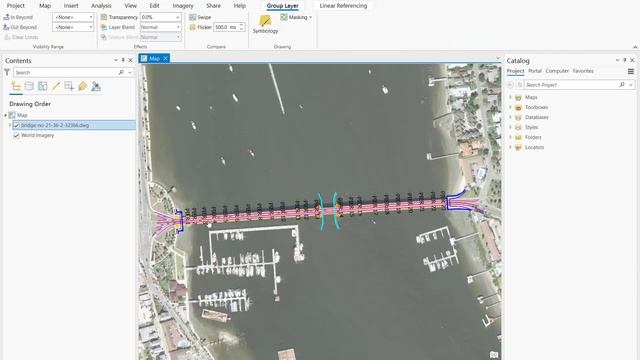This screenshot has height=360, width=640.
Task: Toggle auto-hide pin on Catalog pane
Action: pyautogui.click(x=624, y=60)
